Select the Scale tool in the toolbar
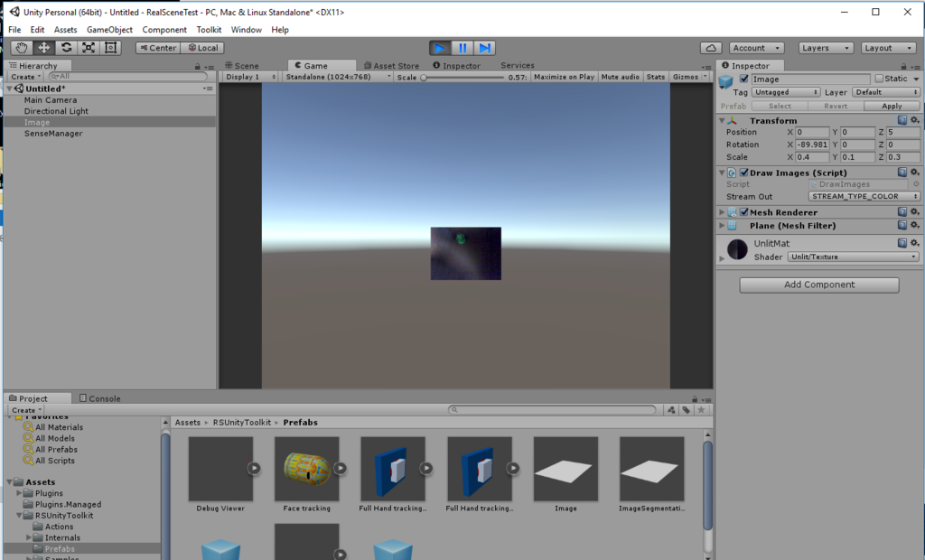The height and width of the screenshot is (560, 925). coord(89,48)
